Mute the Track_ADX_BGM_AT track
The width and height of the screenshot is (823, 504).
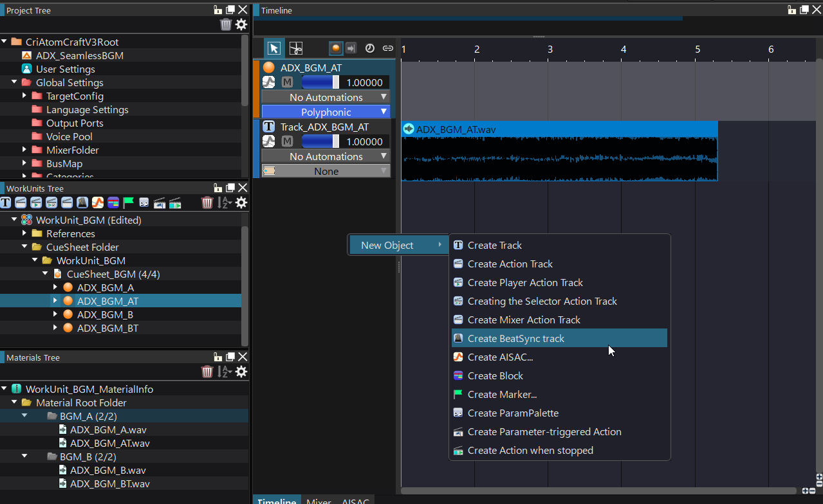(x=287, y=141)
